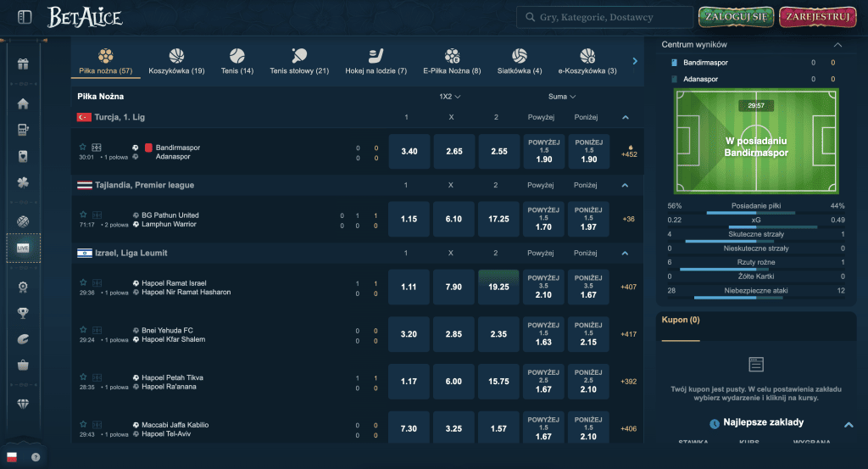Switch to the e-Koszykówka (3) tab

tap(587, 61)
